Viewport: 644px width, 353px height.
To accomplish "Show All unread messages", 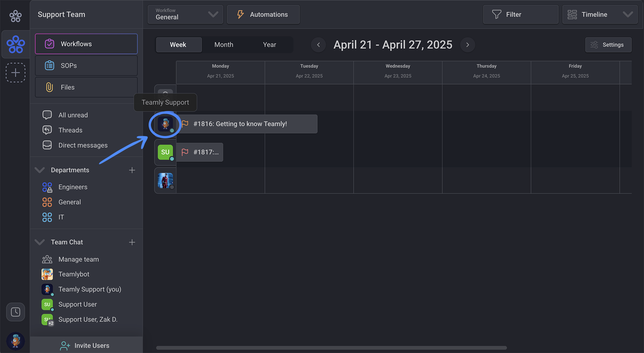I will (x=73, y=115).
